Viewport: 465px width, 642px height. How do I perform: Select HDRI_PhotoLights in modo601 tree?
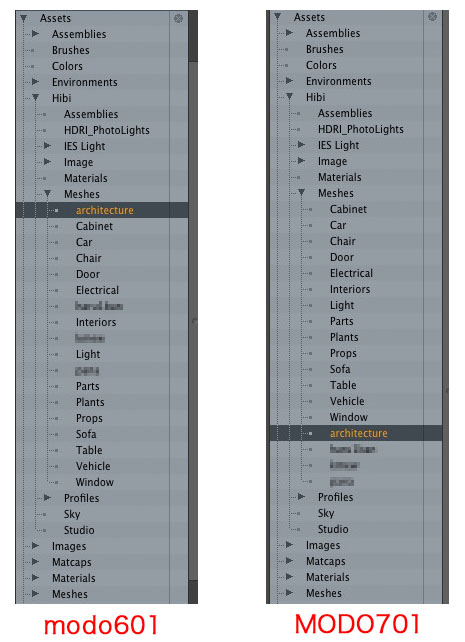point(106,130)
